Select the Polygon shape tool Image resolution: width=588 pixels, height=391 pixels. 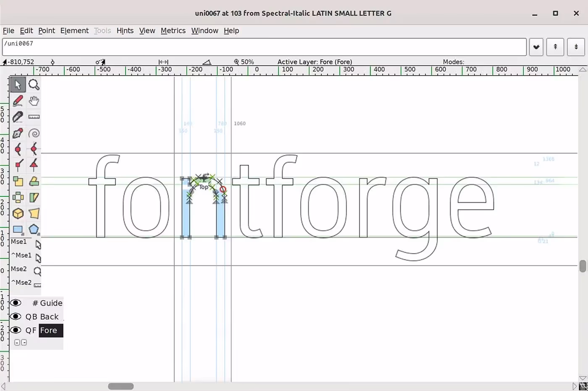click(34, 230)
